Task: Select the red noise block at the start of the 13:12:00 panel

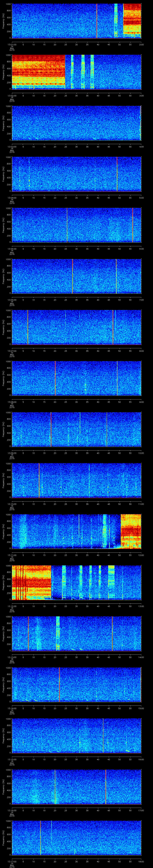Action: (31, 582)
